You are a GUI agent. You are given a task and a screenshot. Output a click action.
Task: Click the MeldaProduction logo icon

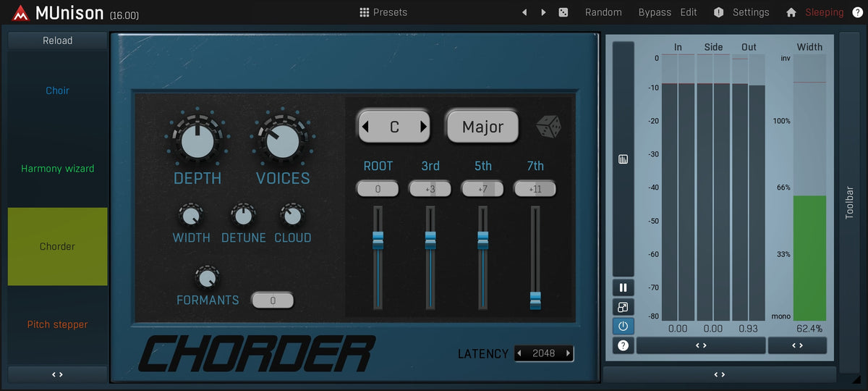pyautogui.click(x=20, y=12)
